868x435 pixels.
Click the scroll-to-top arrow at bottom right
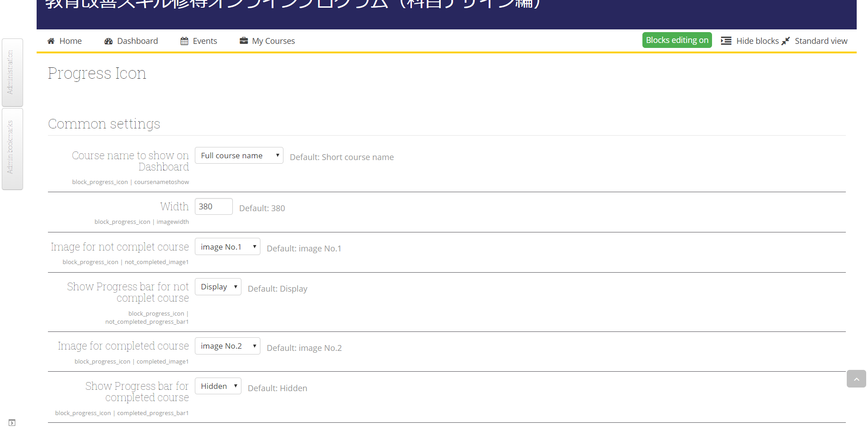pyautogui.click(x=856, y=379)
